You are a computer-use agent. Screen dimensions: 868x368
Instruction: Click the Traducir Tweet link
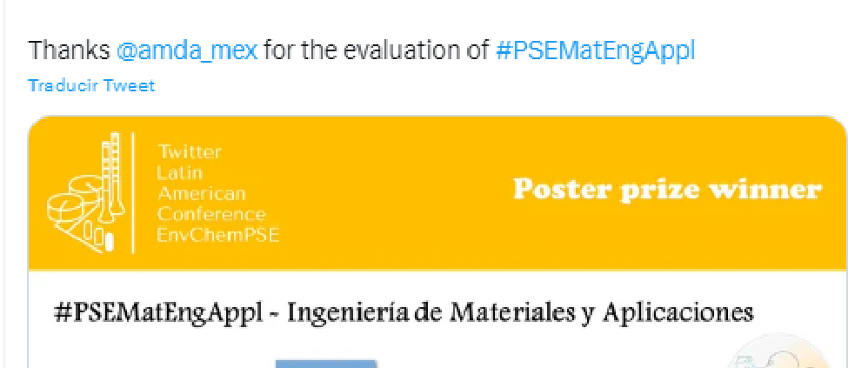91,85
